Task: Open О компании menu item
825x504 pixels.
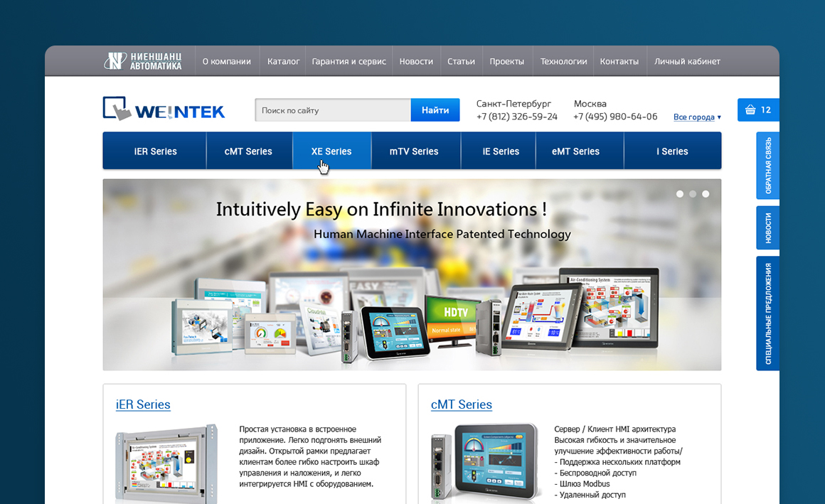Action: (x=227, y=62)
